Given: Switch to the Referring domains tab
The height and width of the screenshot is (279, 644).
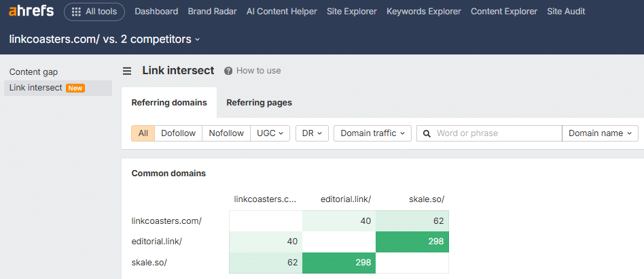Looking at the screenshot, I should (169, 103).
